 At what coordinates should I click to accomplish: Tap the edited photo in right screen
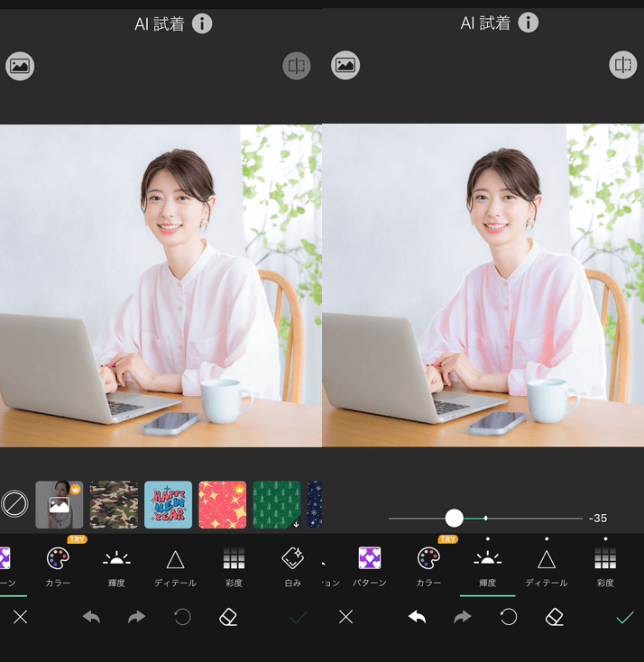click(x=483, y=285)
